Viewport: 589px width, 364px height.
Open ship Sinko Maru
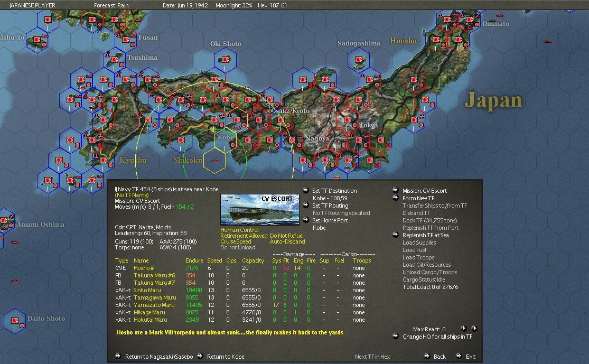[147, 291]
